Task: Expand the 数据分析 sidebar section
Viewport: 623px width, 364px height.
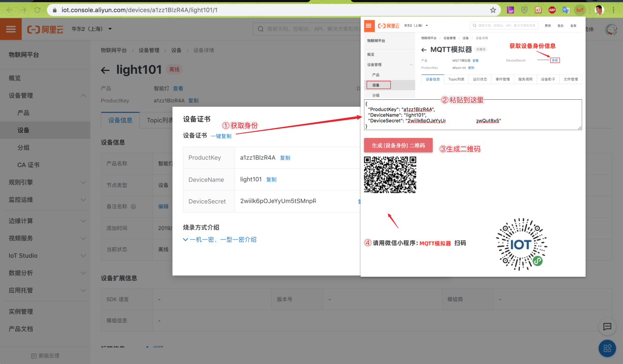Action: pos(83,273)
